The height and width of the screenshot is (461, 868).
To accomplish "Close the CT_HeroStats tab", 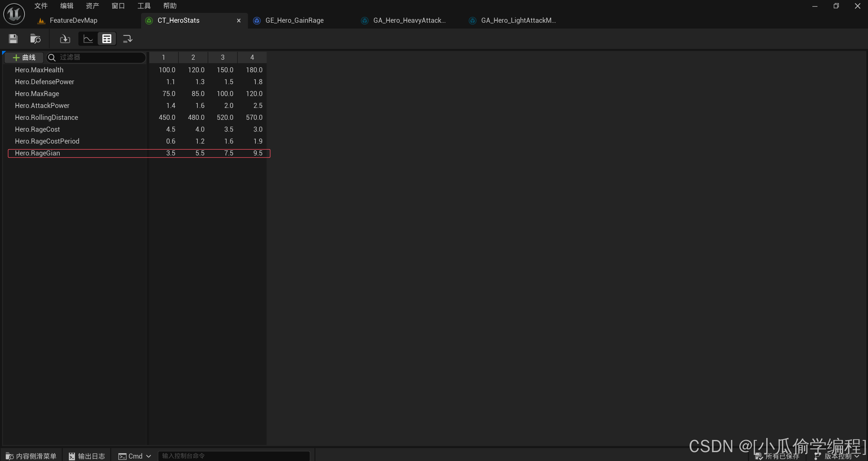I will [x=239, y=21].
